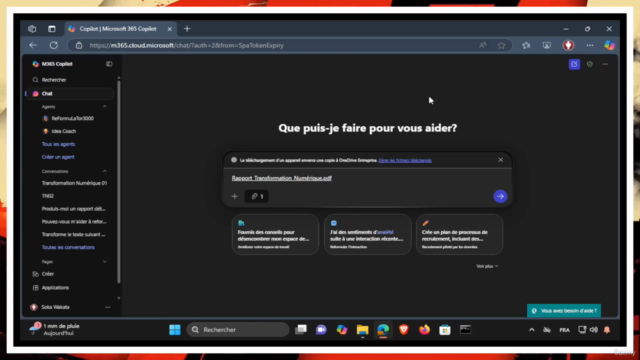Open the browser workspaces icon
Viewport: 640px width, 360px height.
point(32,29)
